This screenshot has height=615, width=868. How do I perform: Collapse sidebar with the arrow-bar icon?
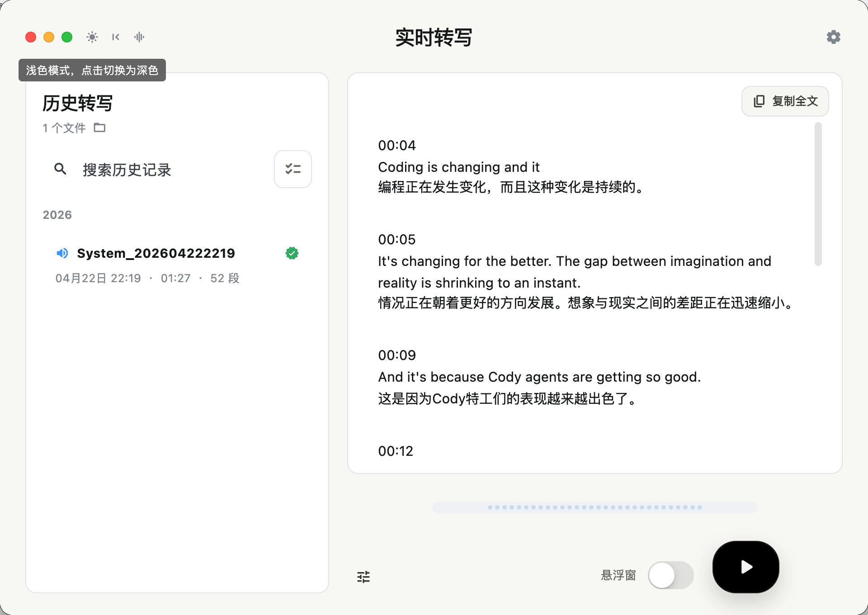(x=116, y=37)
